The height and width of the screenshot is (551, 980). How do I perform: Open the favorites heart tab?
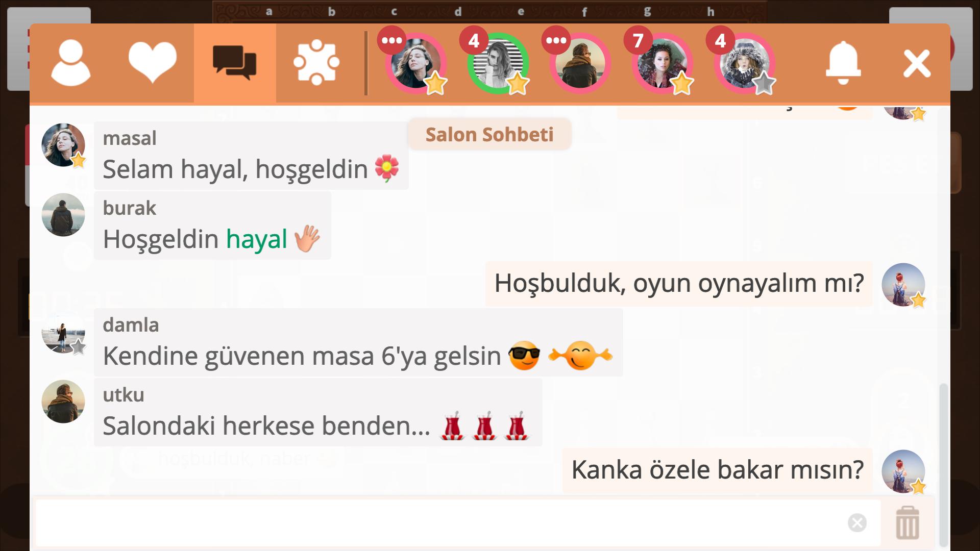click(153, 63)
